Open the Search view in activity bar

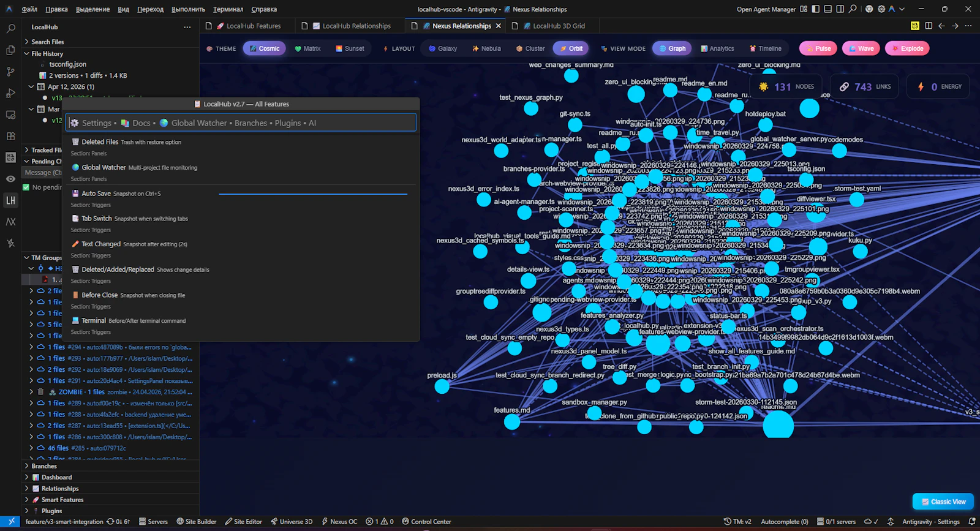click(10, 28)
